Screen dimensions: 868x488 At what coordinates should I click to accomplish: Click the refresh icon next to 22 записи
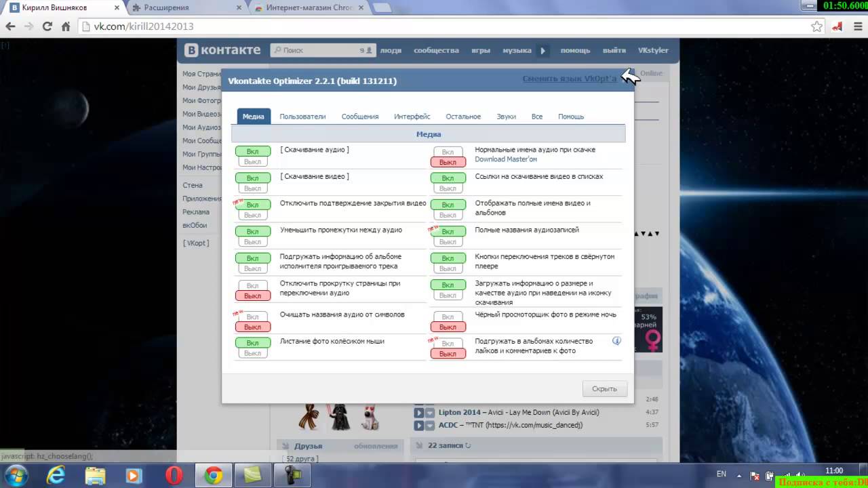tap(468, 445)
